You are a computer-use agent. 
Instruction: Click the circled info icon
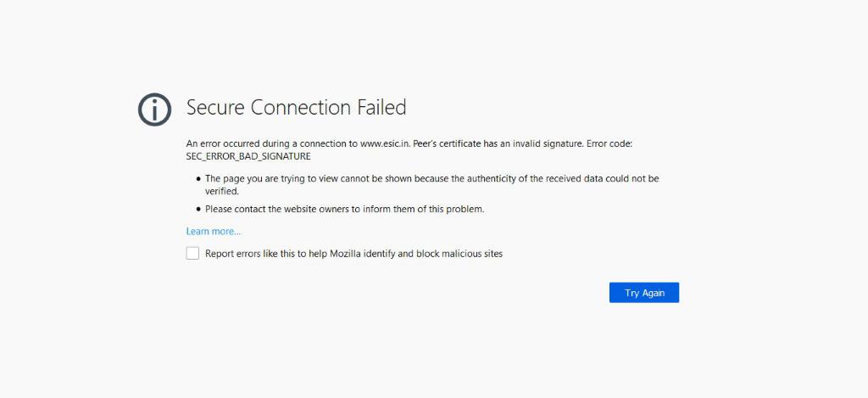click(x=154, y=109)
